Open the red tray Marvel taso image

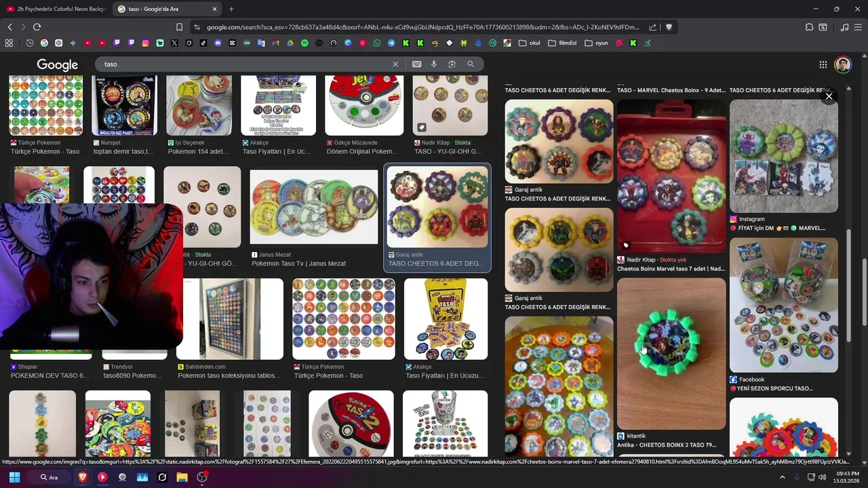(671, 176)
